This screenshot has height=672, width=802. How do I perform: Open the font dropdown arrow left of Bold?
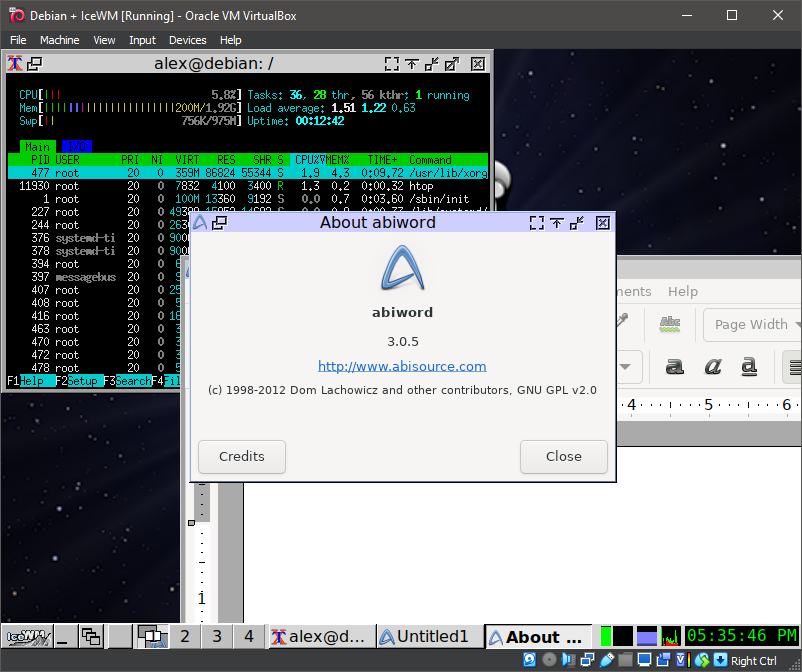627,366
